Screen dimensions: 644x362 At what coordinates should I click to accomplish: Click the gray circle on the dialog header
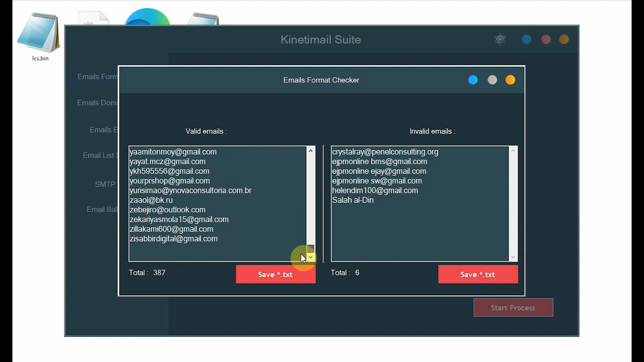(492, 80)
